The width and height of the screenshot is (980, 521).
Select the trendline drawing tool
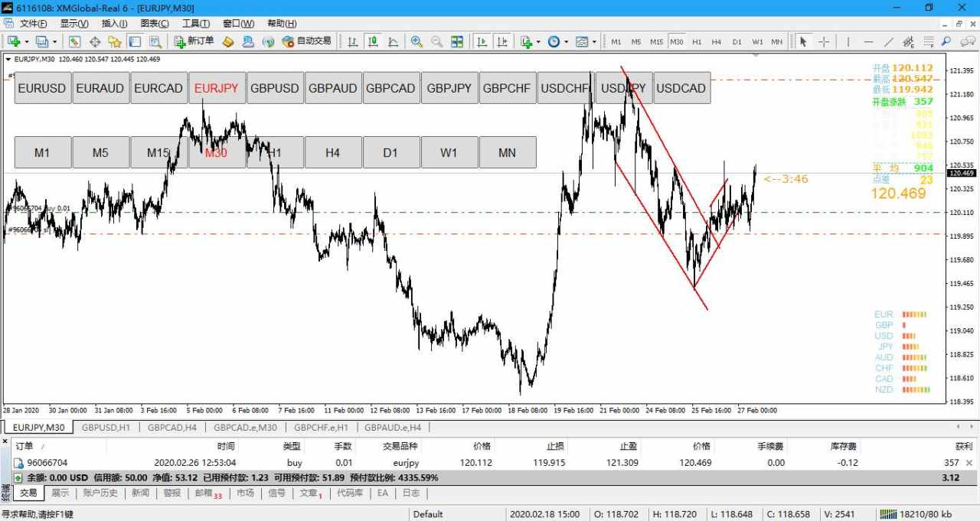coord(888,41)
